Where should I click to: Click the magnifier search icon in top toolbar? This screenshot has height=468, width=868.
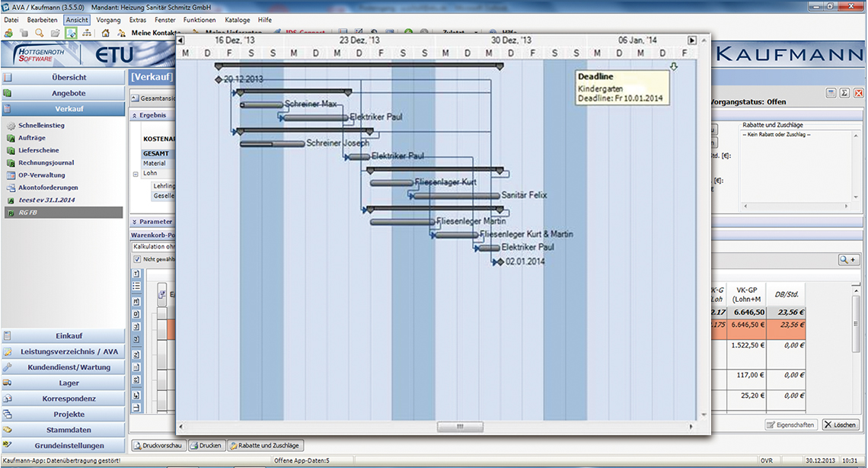(39, 33)
